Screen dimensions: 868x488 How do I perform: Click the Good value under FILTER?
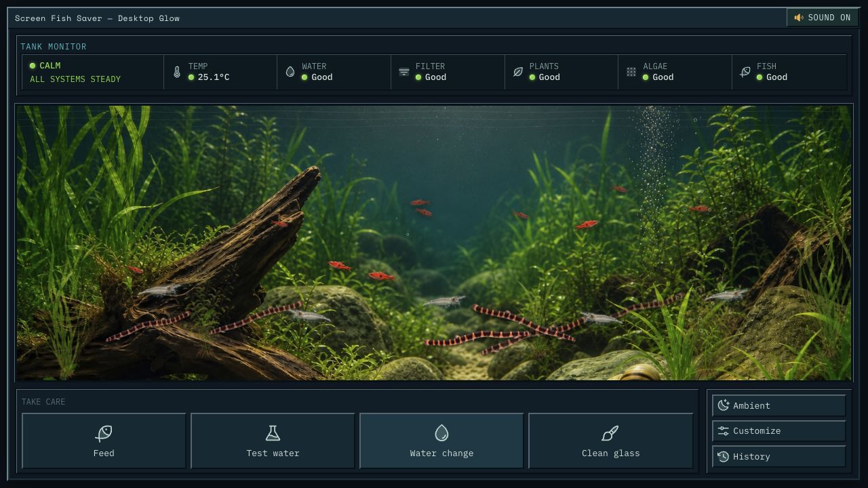tap(435, 77)
